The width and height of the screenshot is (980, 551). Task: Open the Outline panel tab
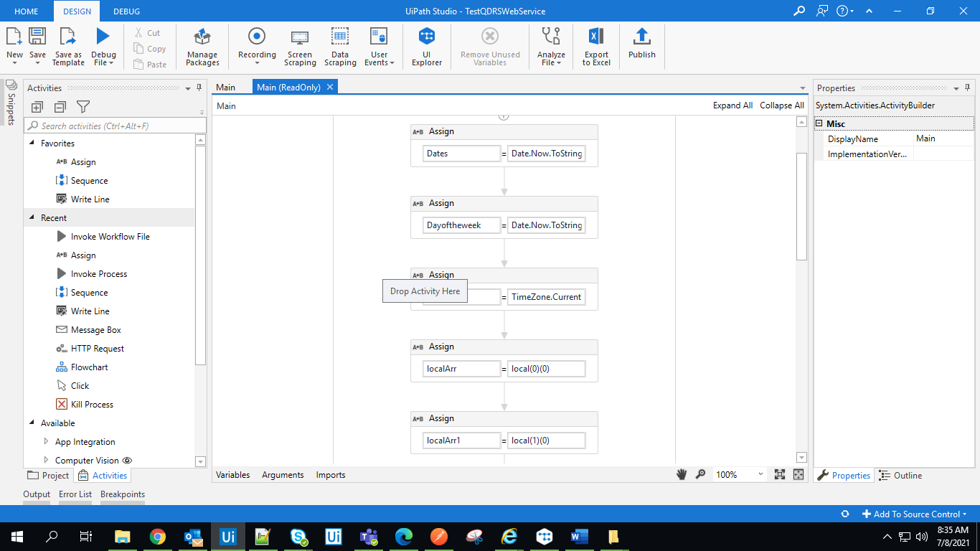point(900,475)
